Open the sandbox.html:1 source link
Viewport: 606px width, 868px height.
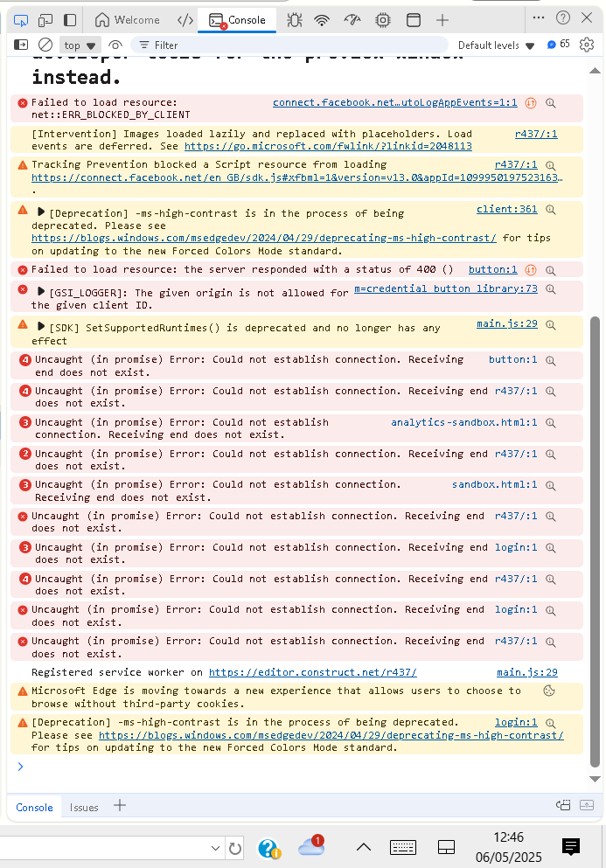coord(495,484)
